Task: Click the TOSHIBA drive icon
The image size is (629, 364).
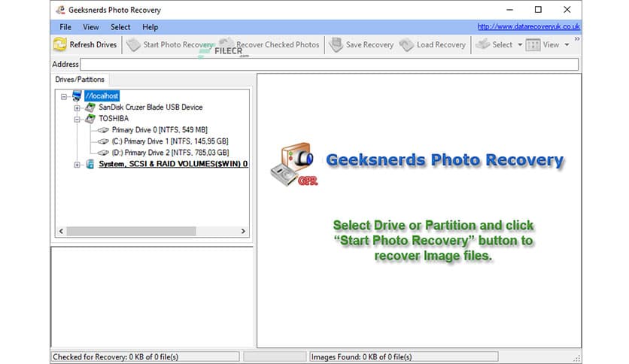Action: click(90, 118)
